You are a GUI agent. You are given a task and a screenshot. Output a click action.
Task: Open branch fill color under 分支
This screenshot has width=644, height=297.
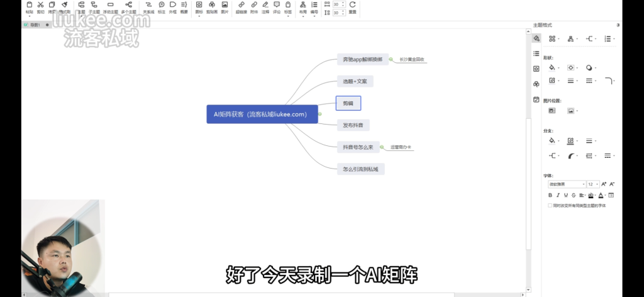[553, 141]
